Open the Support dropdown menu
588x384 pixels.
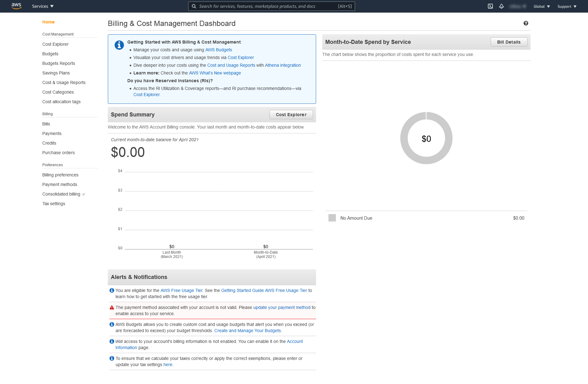(x=567, y=6)
